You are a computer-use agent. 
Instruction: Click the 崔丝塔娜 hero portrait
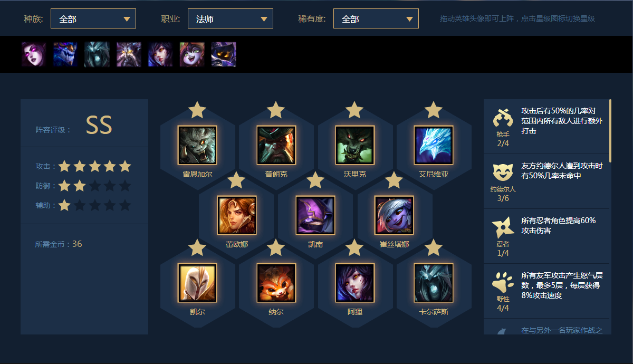pos(394,215)
